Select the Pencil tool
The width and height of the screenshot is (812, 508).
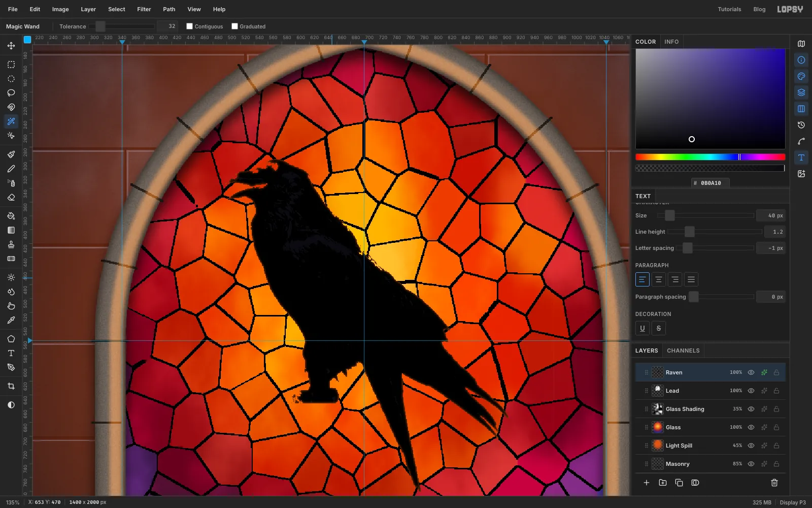pyautogui.click(x=11, y=169)
